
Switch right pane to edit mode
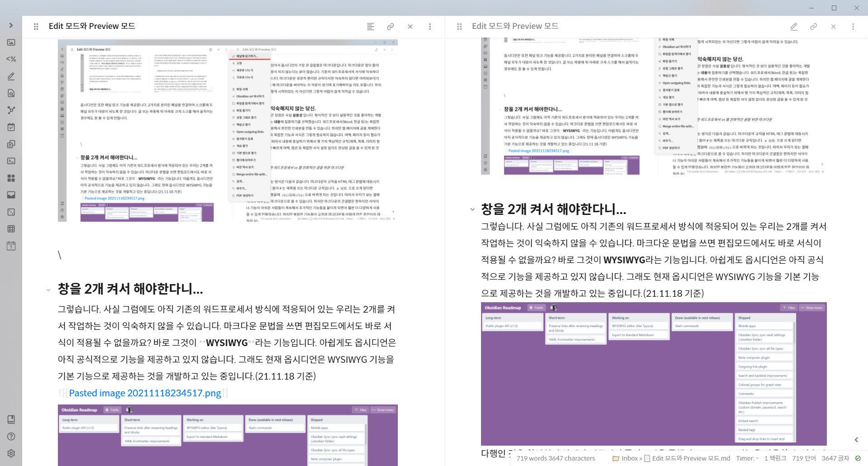pyautogui.click(x=793, y=27)
